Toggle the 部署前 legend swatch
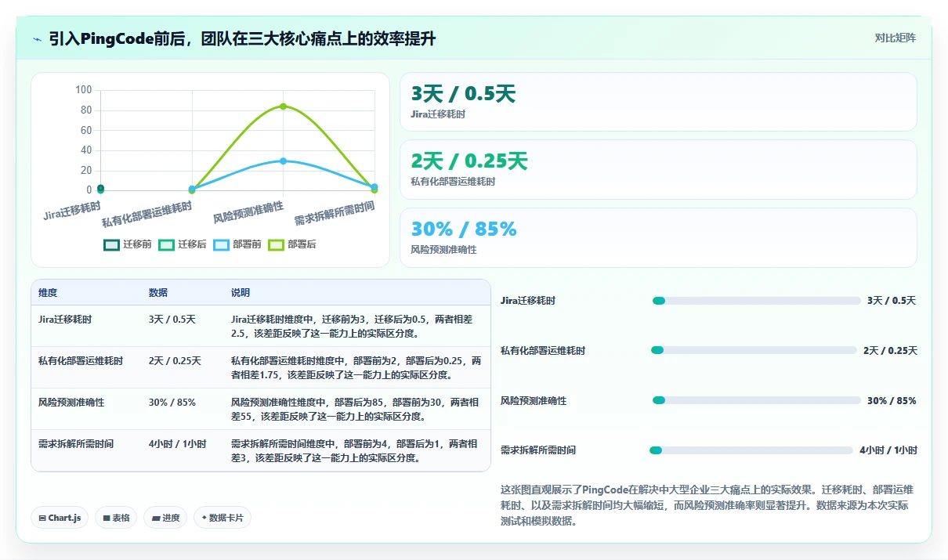This screenshot has width=948, height=560. [x=222, y=244]
